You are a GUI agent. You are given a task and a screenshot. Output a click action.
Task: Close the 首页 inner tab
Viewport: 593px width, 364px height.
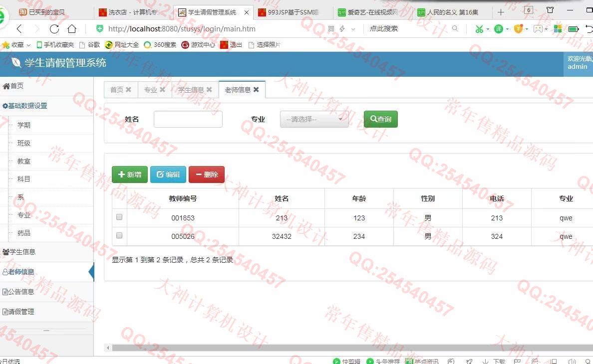point(129,89)
